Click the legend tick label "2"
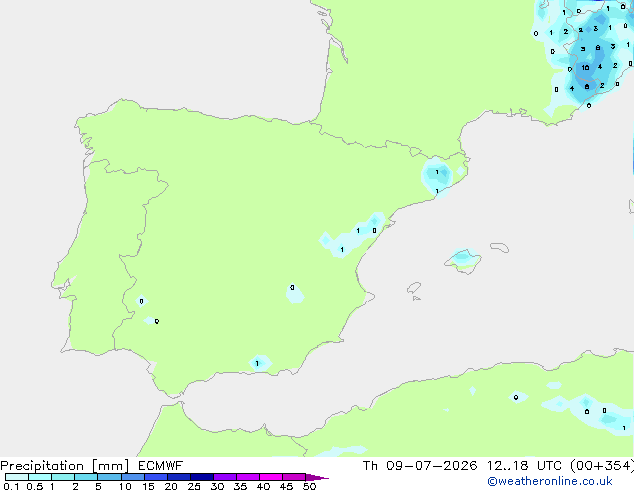 pos(75,486)
